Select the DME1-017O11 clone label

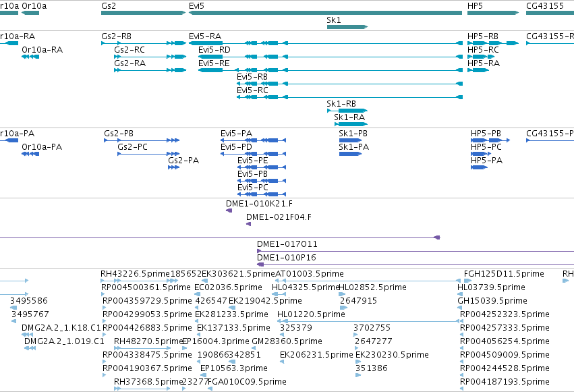click(287, 244)
